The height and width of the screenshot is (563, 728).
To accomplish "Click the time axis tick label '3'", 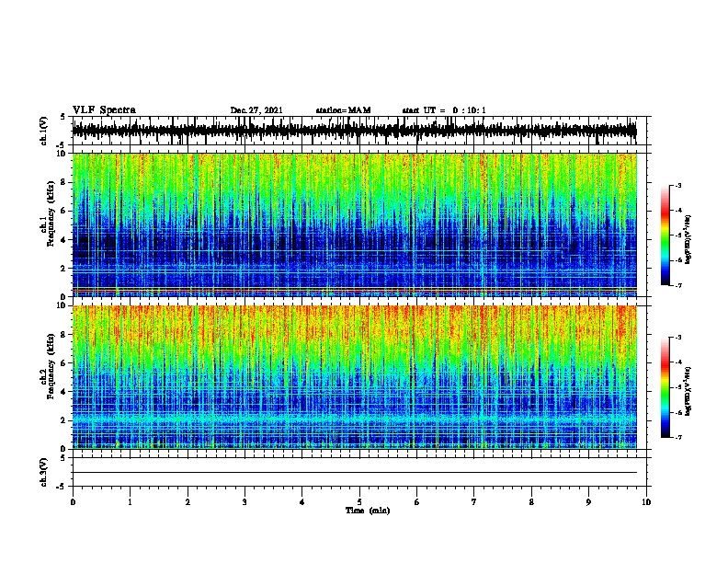I will click(245, 501).
